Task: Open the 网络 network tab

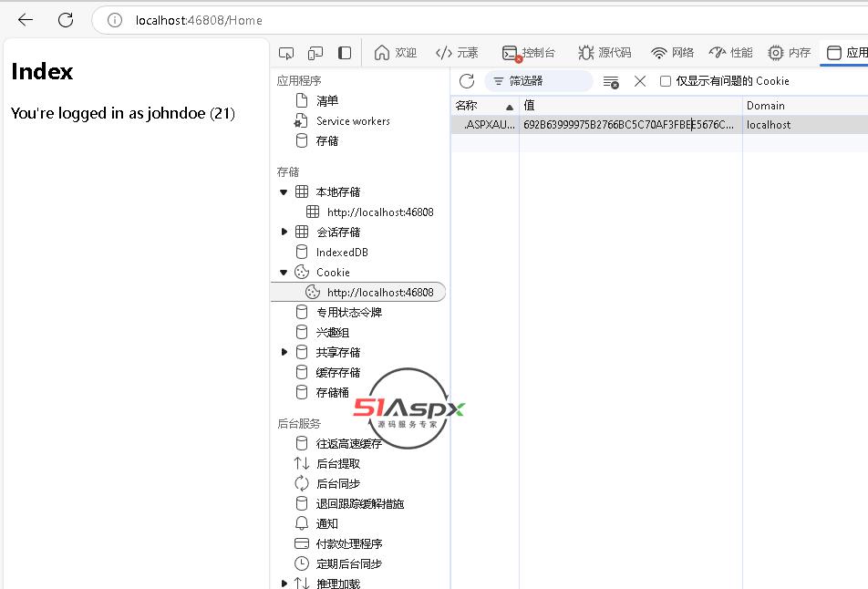Action: pyautogui.click(x=673, y=53)
